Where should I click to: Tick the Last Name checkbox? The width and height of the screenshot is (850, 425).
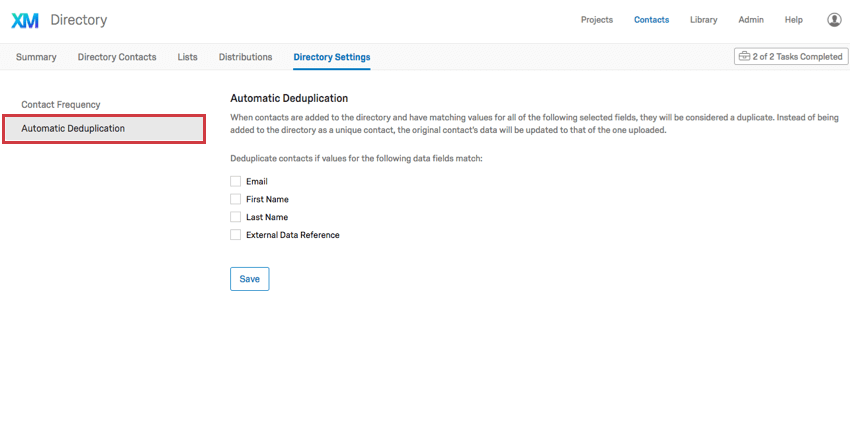point(235,217)
